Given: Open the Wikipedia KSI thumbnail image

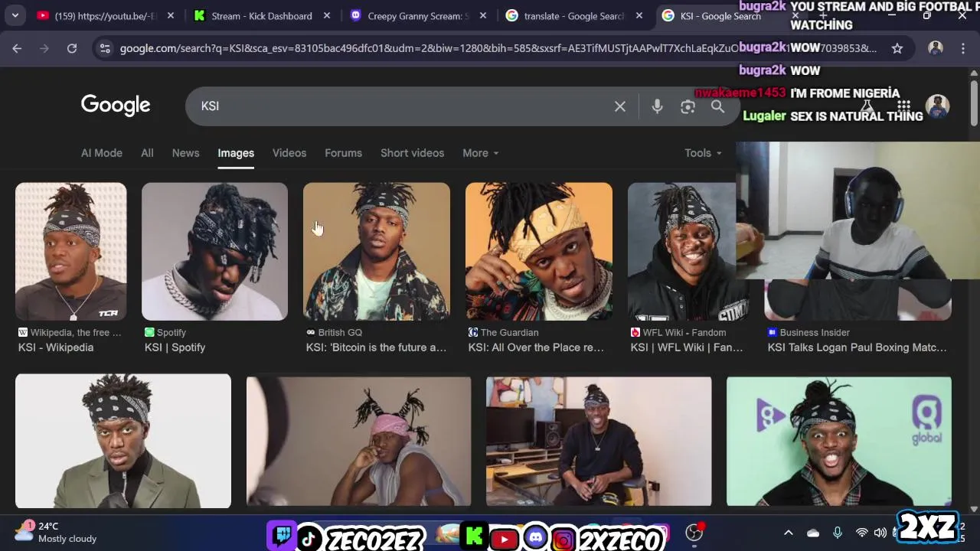Looking at the screenshot, I should click(70, 251).
